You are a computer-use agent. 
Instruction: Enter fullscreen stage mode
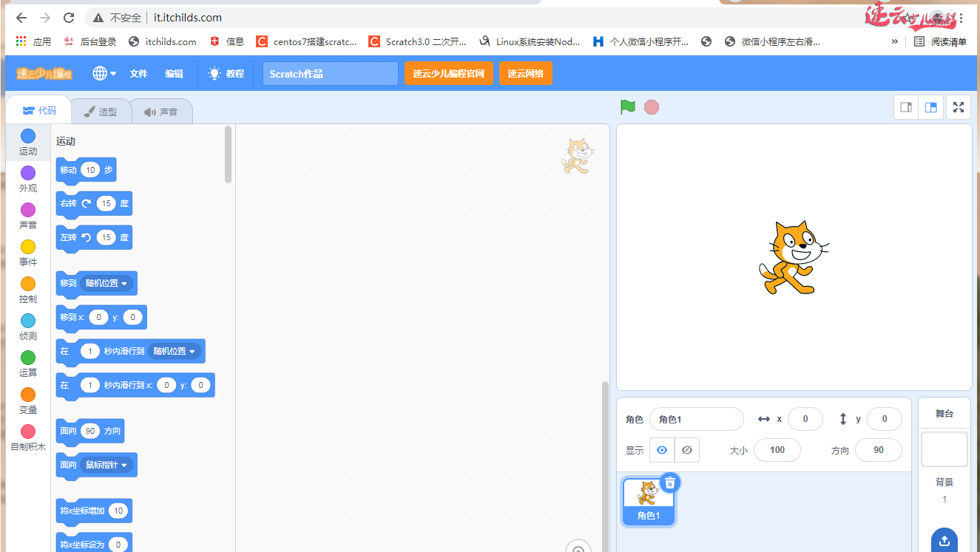click(x=958, y=106)
